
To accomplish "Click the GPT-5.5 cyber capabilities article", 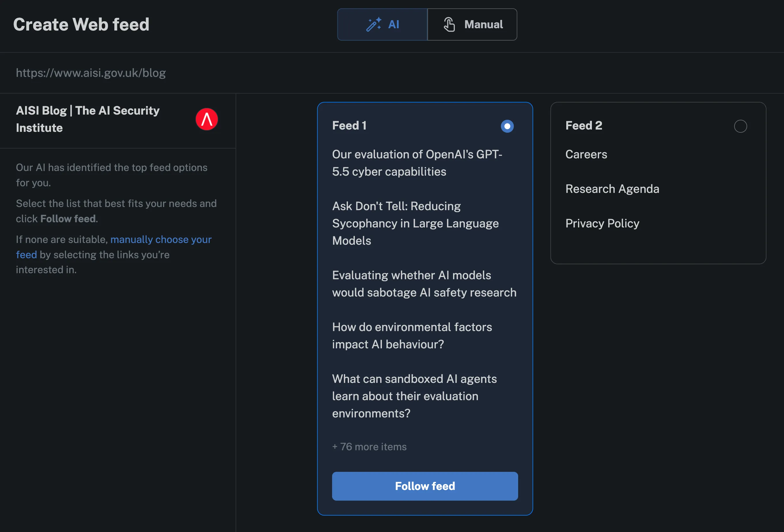I will [417, 163].
